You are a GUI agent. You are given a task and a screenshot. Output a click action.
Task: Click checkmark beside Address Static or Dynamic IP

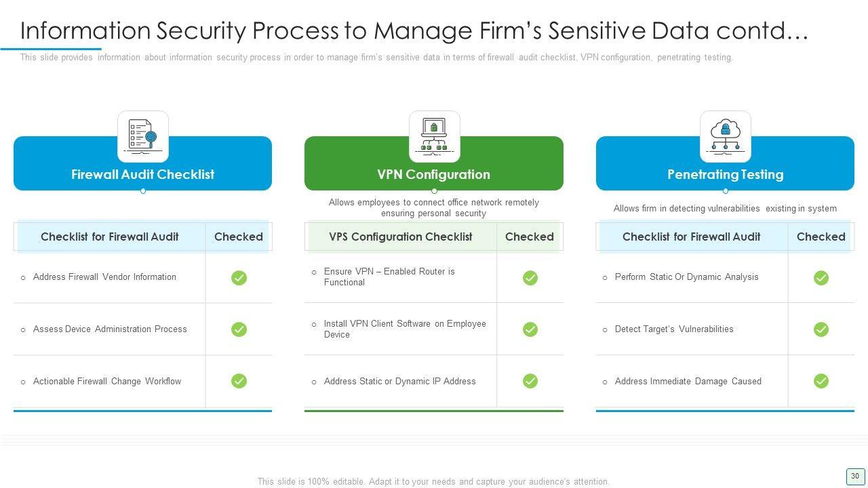(530, 381)
